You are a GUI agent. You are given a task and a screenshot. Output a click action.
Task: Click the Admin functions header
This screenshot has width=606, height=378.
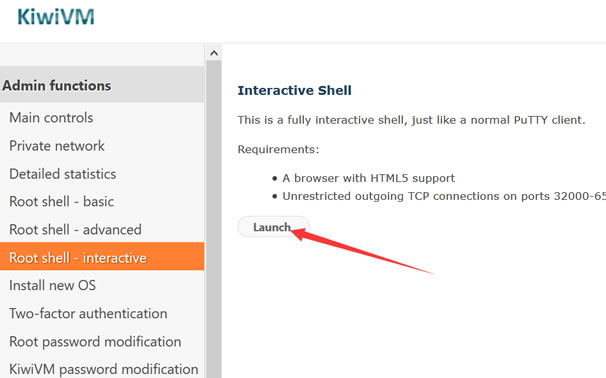102,85
